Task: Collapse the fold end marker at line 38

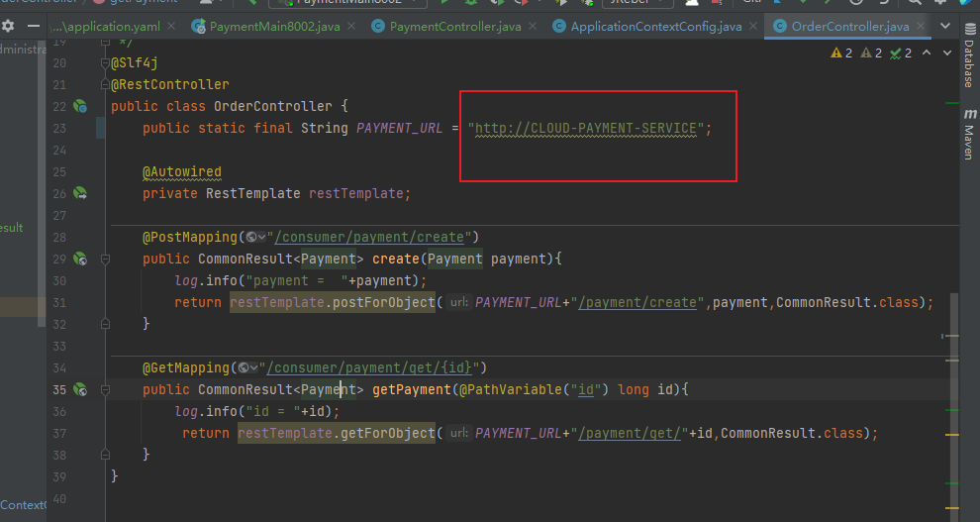Action: pos(105,455)
